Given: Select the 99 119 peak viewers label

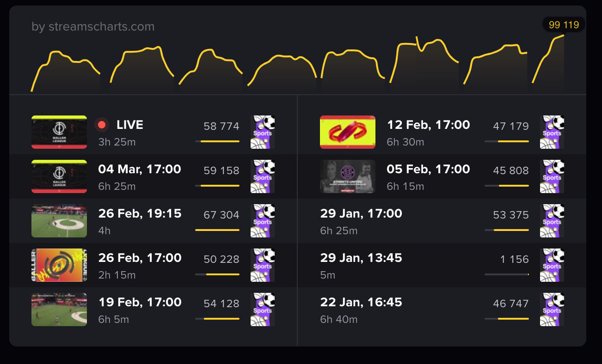Looking at the screenshot, I should click(564, 25).
